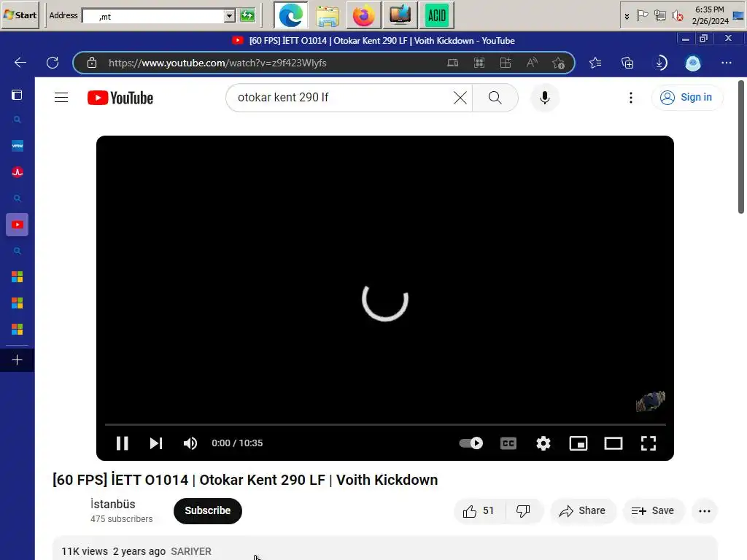The width and height of the screenshot is (747, 560).
Task: Save the video to a playlist
Action: pyautogui.click(x=653, y=511)
